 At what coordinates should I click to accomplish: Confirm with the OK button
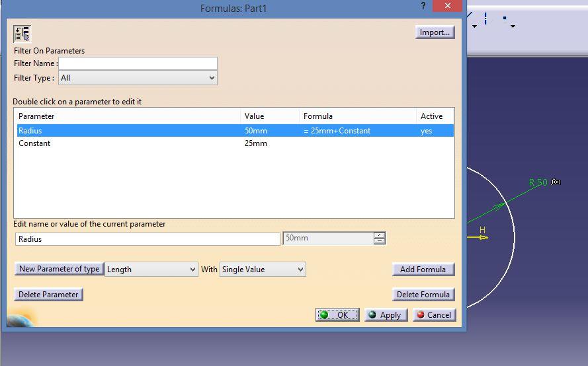click(x=337, y=314)
